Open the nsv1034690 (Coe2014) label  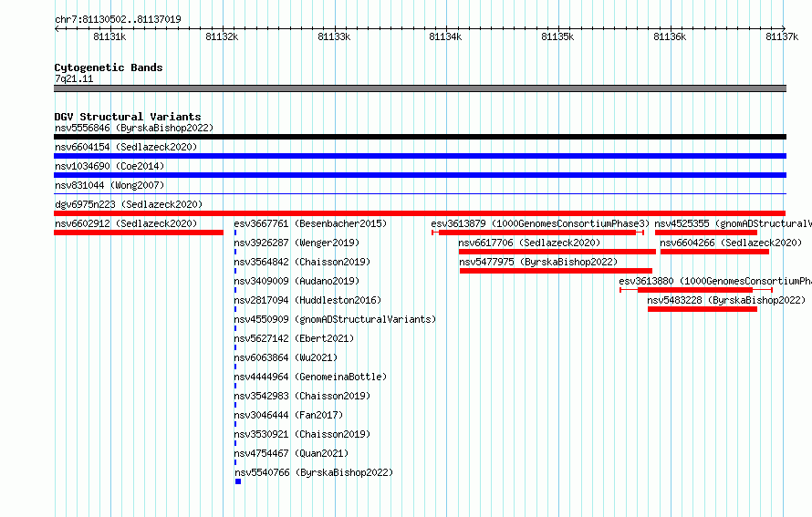point(109,166)
